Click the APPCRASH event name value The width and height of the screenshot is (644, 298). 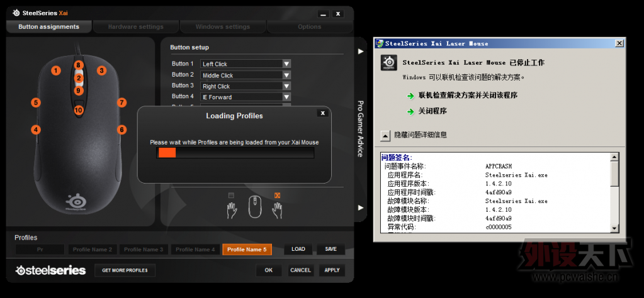click(x=499, y=167)
